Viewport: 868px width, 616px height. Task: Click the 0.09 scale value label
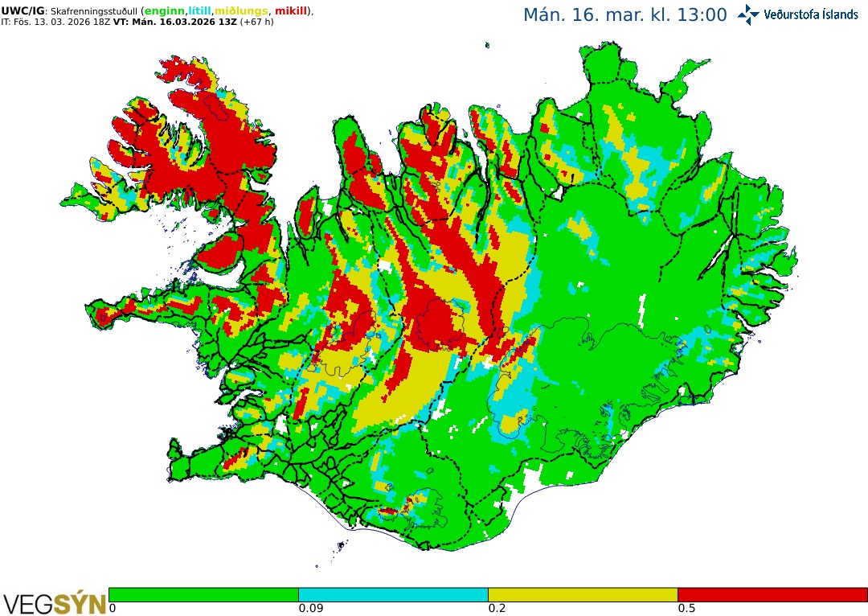point(310,608)
